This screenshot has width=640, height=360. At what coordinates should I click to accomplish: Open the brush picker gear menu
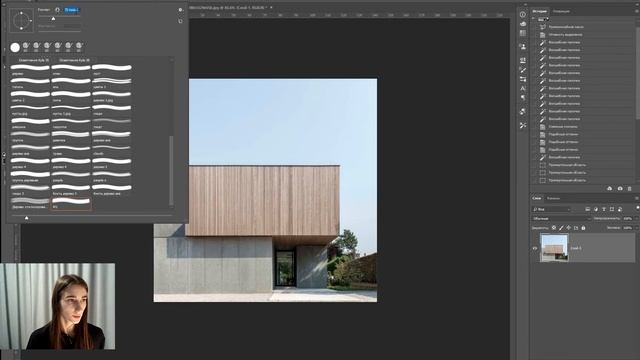[x=180, y=10]
